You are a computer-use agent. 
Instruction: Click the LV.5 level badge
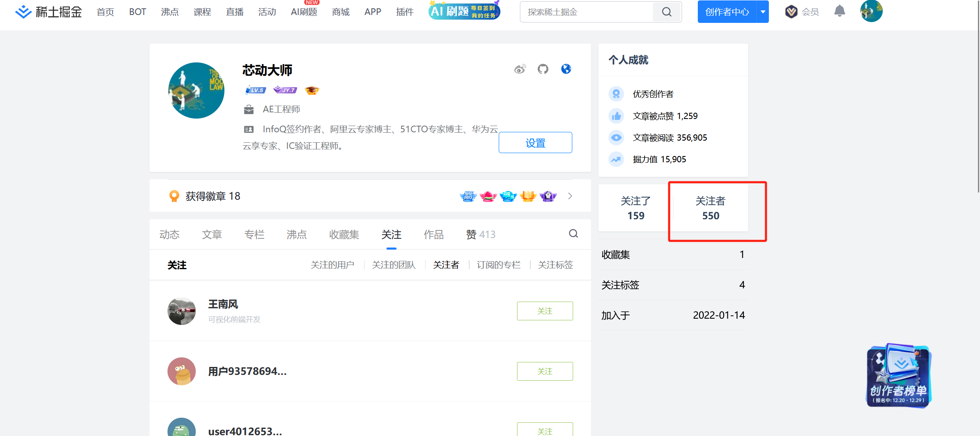256,90
